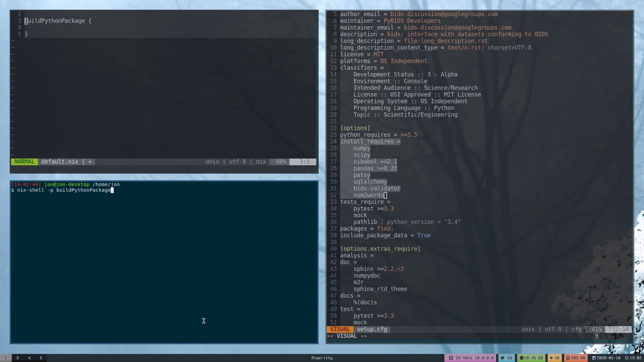Click the 'python_requires = >=3.5' line

pos(378,135)
